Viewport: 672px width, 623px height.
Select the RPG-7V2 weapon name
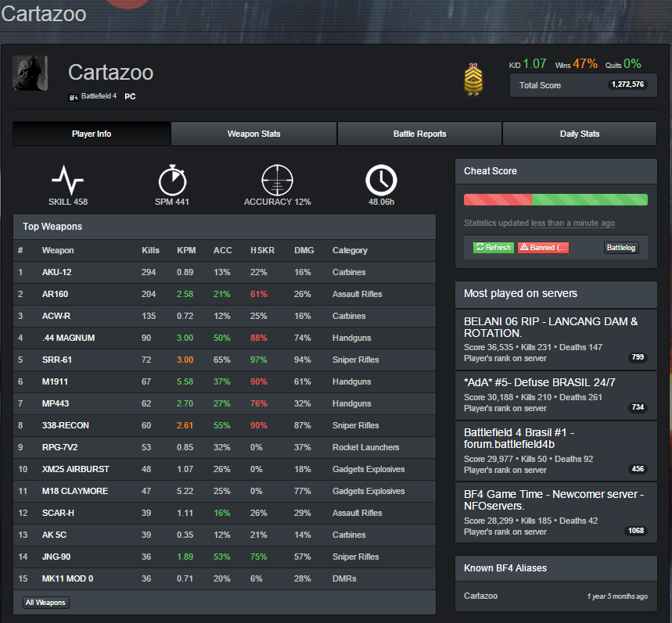point(60,447)
